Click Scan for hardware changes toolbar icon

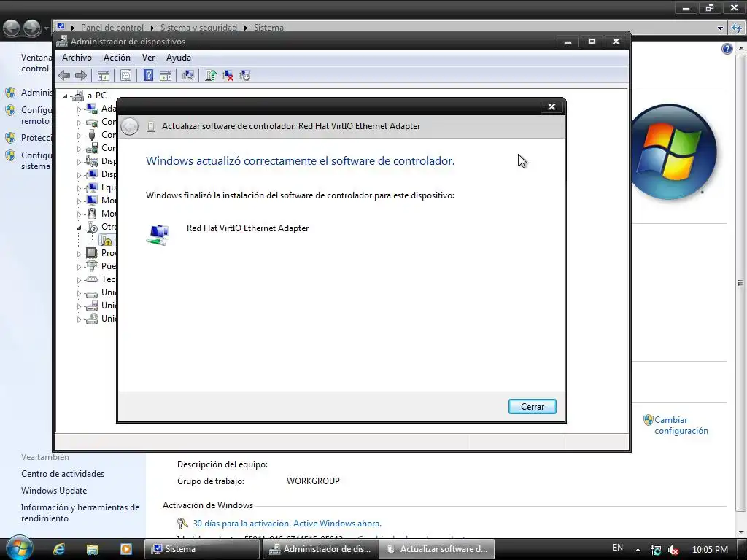pos(187,75)
